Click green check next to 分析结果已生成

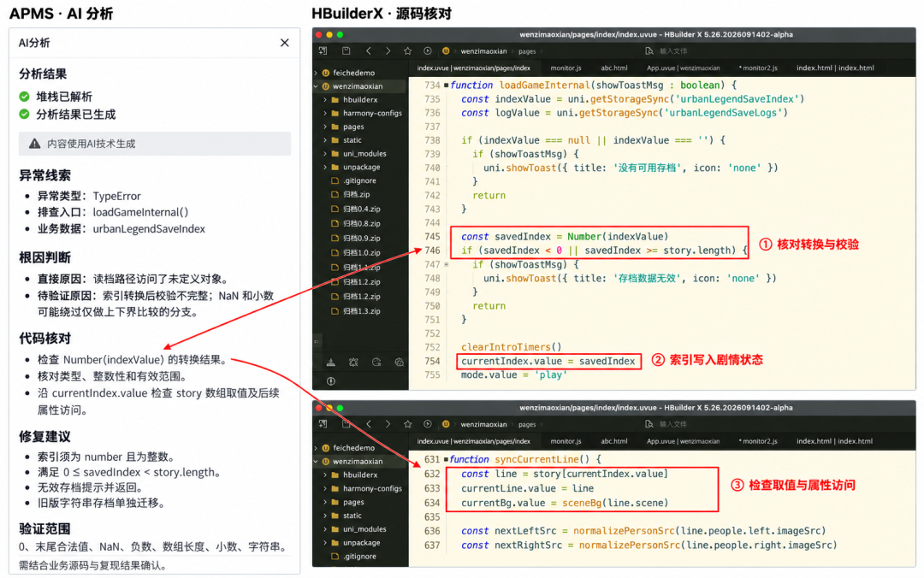click(24, 114)
